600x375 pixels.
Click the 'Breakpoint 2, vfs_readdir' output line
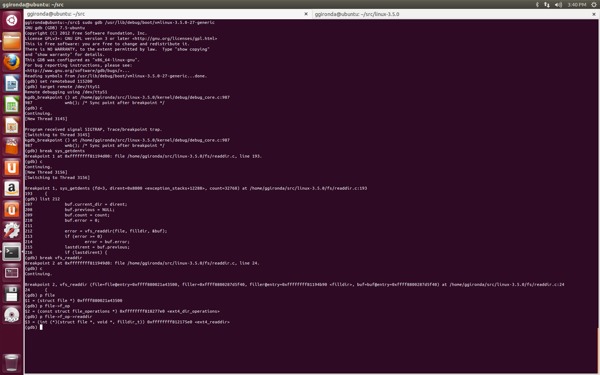pos(295,285)
